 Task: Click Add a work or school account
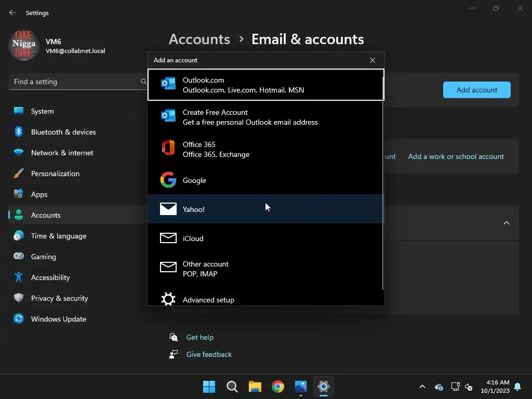(x=456, y=156)
